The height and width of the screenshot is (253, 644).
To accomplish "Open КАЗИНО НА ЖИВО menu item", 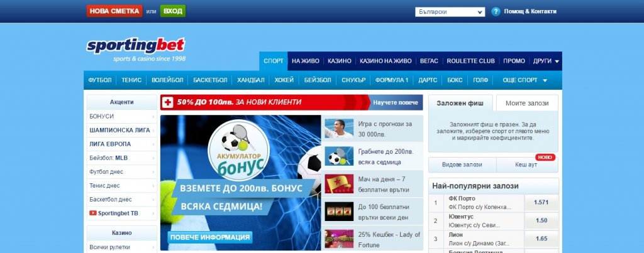I will [x=386, y=61].
